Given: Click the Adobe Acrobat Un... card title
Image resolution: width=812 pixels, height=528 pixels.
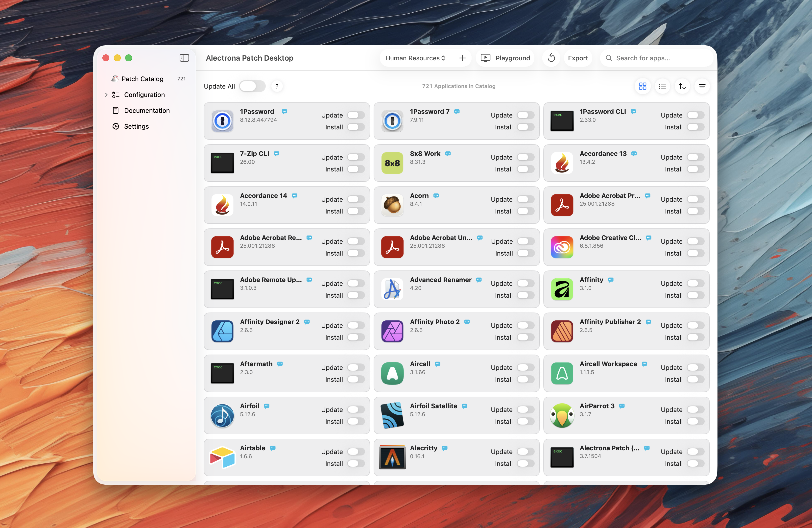Looking at the screenshot, I should pyautogui.click(x=441, y=238).
